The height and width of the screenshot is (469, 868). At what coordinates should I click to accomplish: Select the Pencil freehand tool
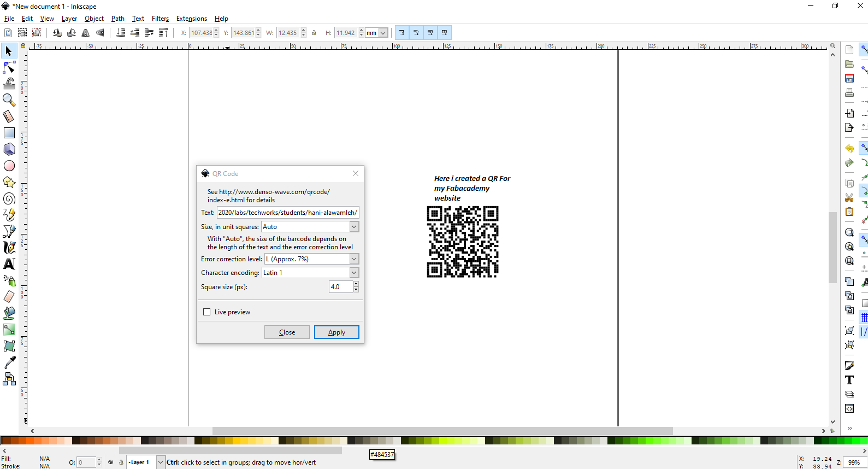[9, 215]
